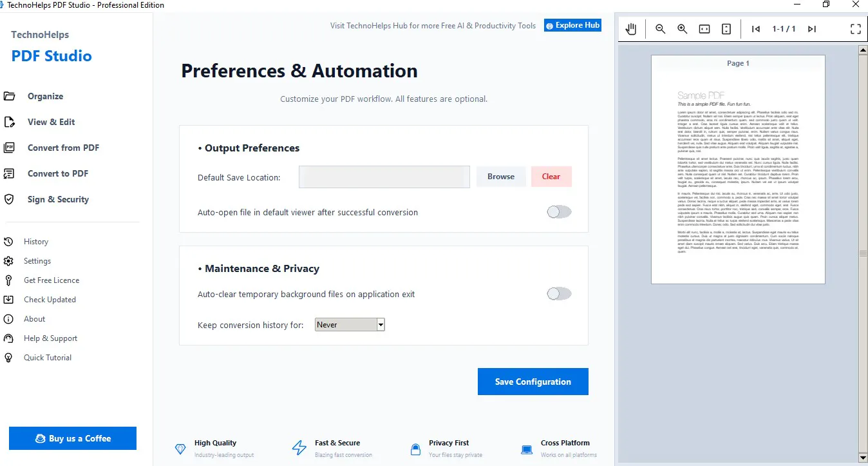Image resolution: width=868 pixels, height=466 pixels.
Task: Click the Settings gear icon
Action: (9, 261)
